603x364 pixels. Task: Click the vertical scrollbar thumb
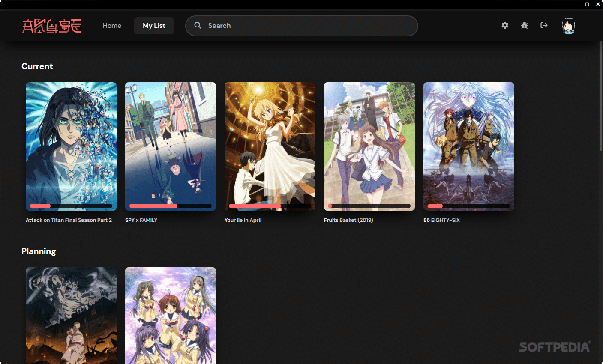pos(601,96)
